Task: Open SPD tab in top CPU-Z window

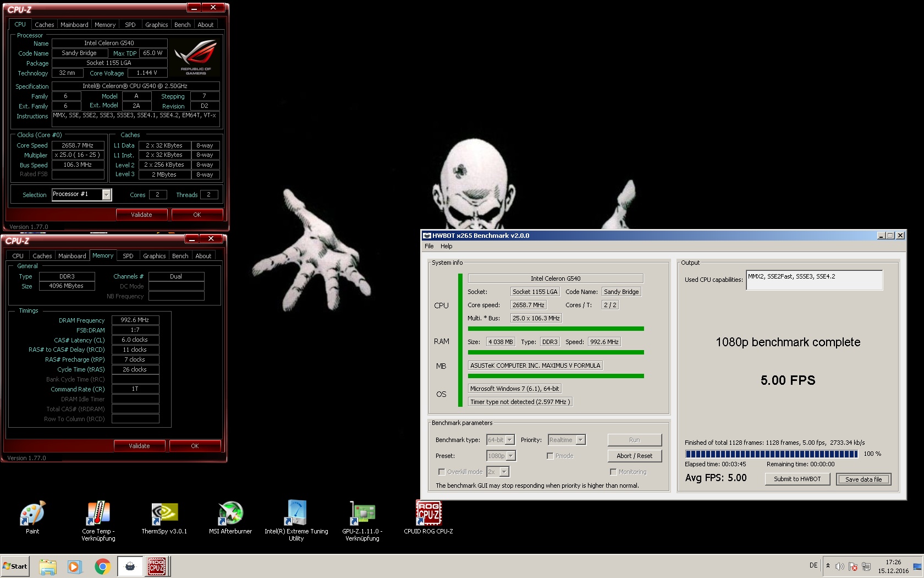Action: (130, 25)
